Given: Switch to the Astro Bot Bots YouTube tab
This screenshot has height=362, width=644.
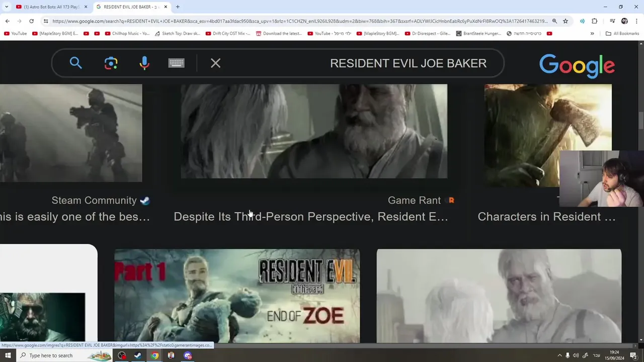Looking at the screenshot, I should 50,7.
